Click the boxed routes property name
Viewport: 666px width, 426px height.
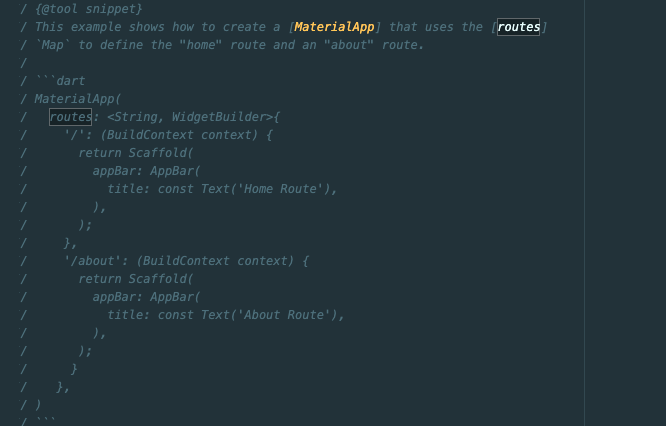[x=71, y=117]
